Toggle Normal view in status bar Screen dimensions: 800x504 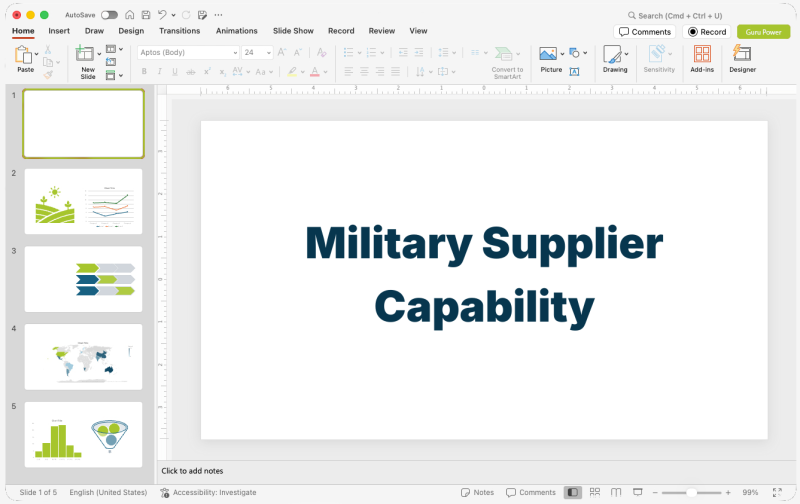click(572, 492)
